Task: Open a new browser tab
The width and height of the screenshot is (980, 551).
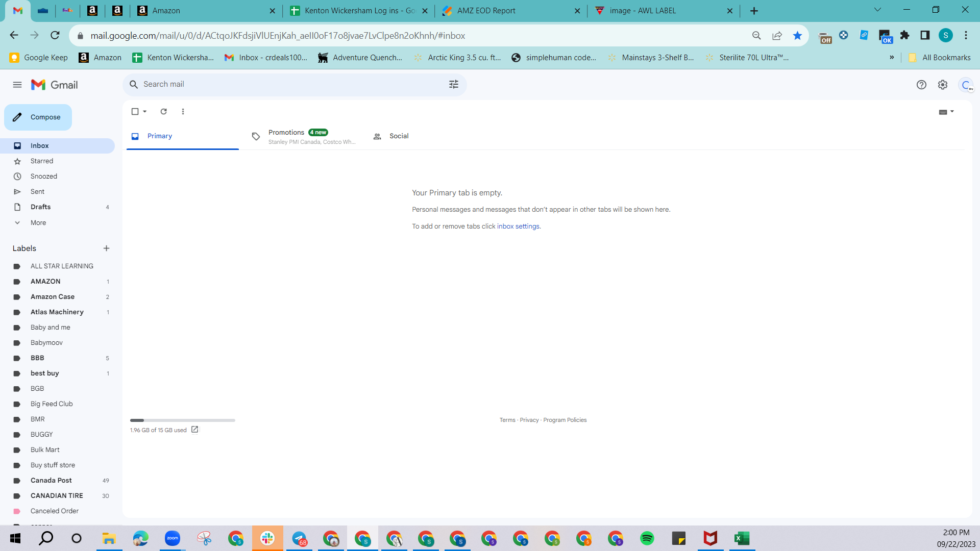Action: (754, 11)
